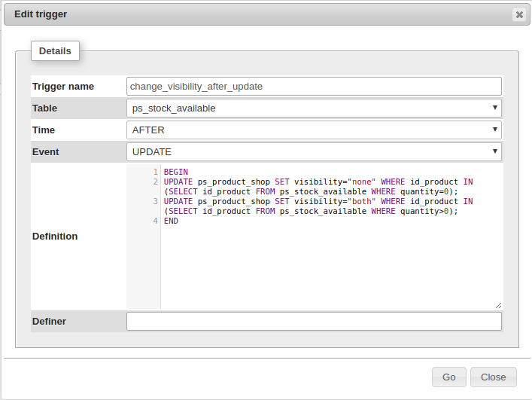
Task: Click the Close button at bottom right
Action: point(494,377)
